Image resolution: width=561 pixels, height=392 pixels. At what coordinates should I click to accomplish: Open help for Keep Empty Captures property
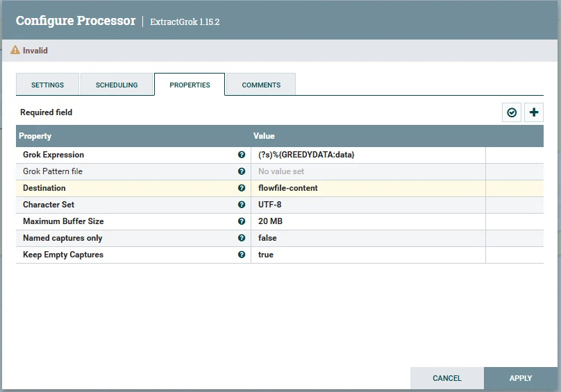point(242,255)
